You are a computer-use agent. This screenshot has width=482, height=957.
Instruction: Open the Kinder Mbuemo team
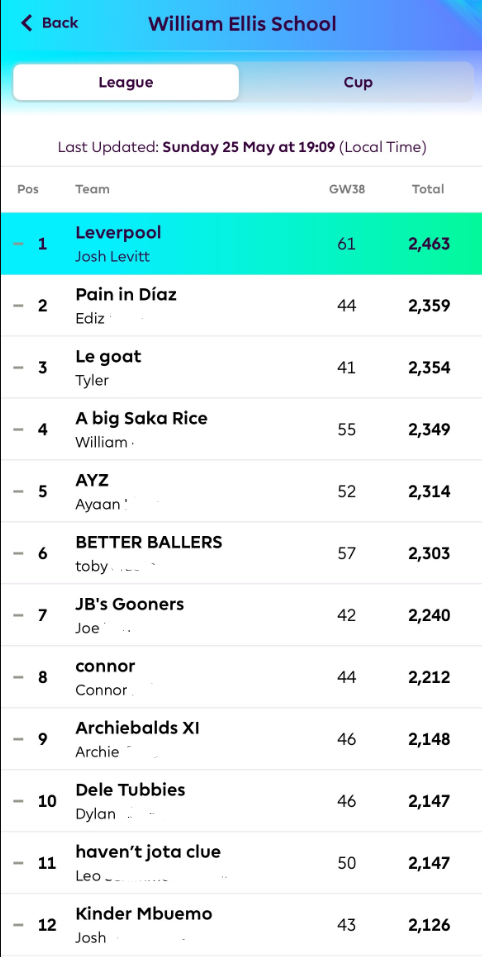(x=241, y=925)
